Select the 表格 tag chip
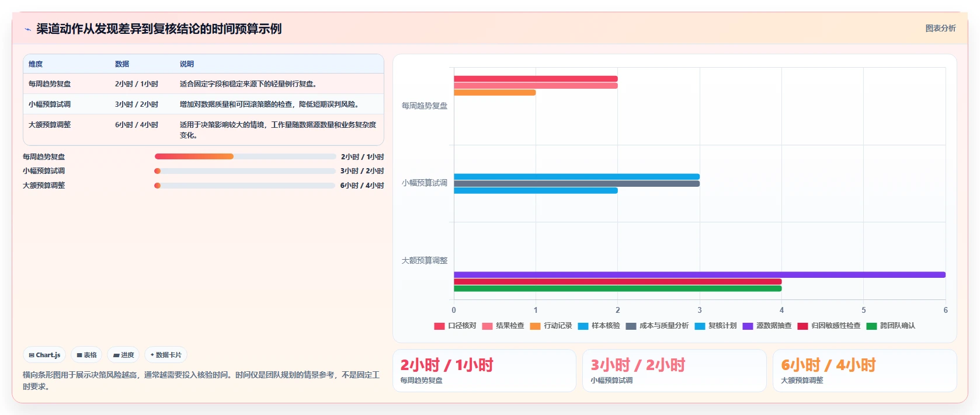The width and height of the screenshot is (980, 415). [86, 355]
